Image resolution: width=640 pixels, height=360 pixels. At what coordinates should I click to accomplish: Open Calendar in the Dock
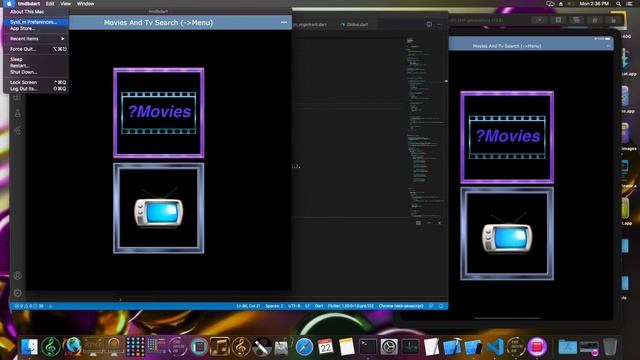325,347
